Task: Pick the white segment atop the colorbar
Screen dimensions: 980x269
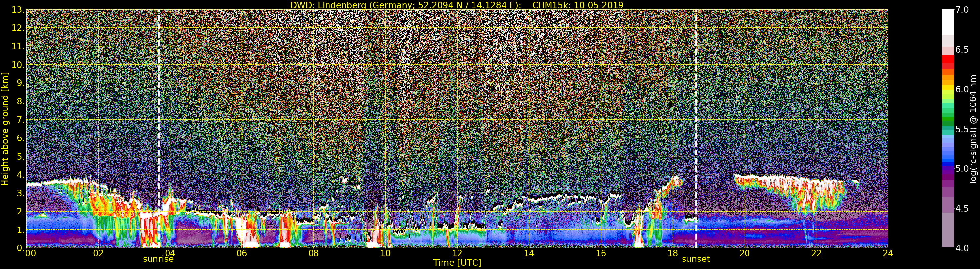Action: pos(948,22)
